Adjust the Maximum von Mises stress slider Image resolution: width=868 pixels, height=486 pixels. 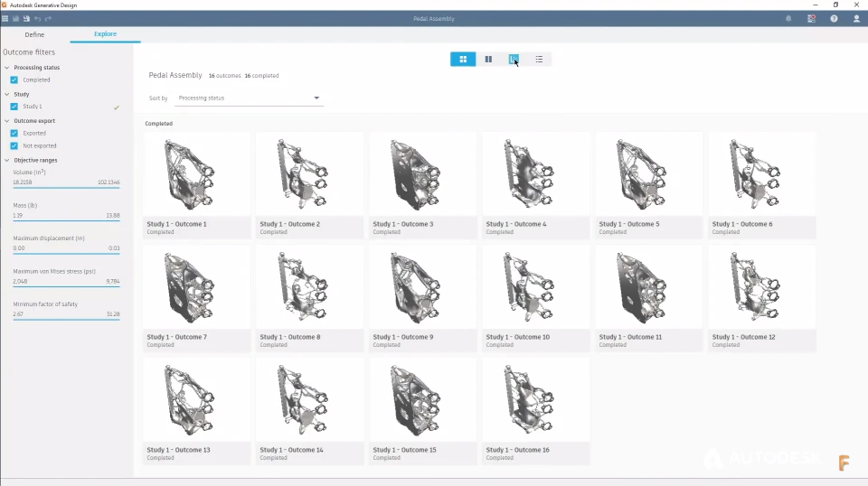coord(66,286)
